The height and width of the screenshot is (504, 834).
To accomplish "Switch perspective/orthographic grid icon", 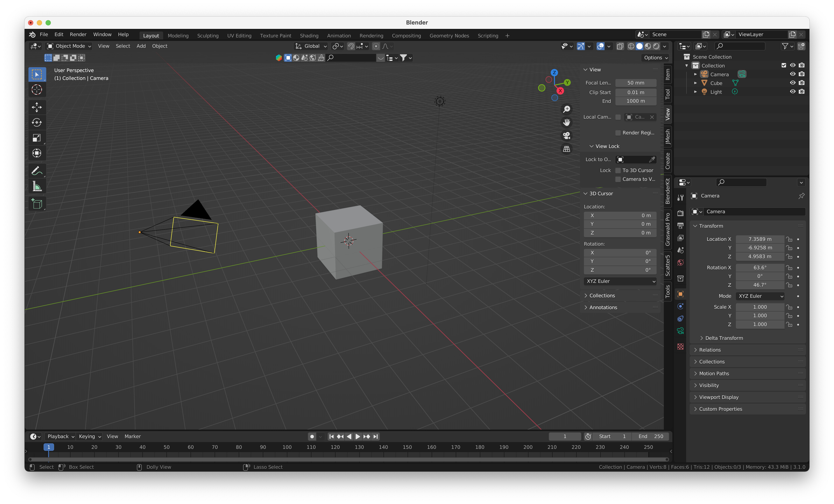I will click(566, 149).
